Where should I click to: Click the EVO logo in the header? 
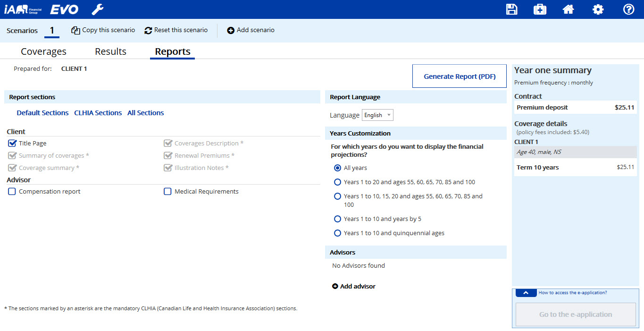(x=64, y=9)
